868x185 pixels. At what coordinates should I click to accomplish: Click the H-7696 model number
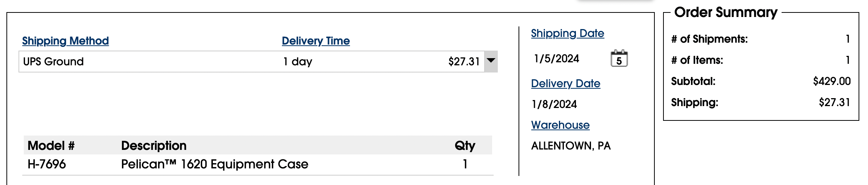[x=47, y=164]
